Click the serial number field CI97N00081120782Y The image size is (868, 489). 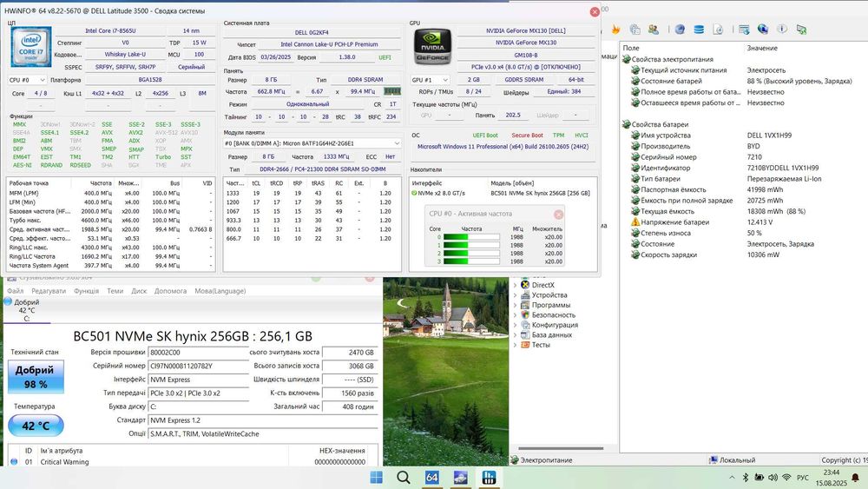coord(198,366)
